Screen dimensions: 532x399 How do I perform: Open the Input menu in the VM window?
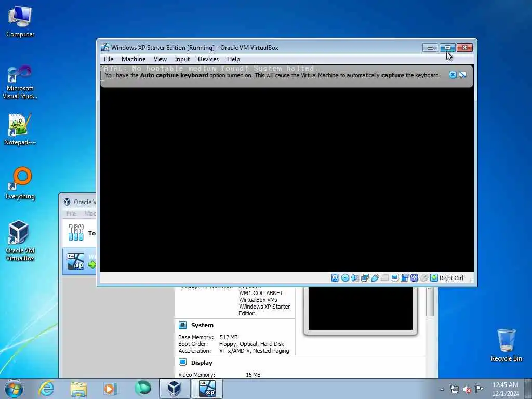[x=182, y=59]
